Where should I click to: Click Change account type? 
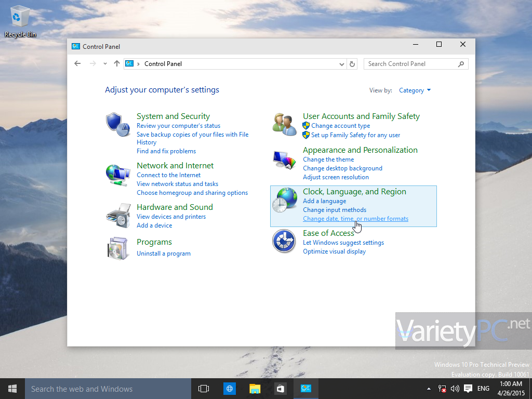[x=341, y=126]
